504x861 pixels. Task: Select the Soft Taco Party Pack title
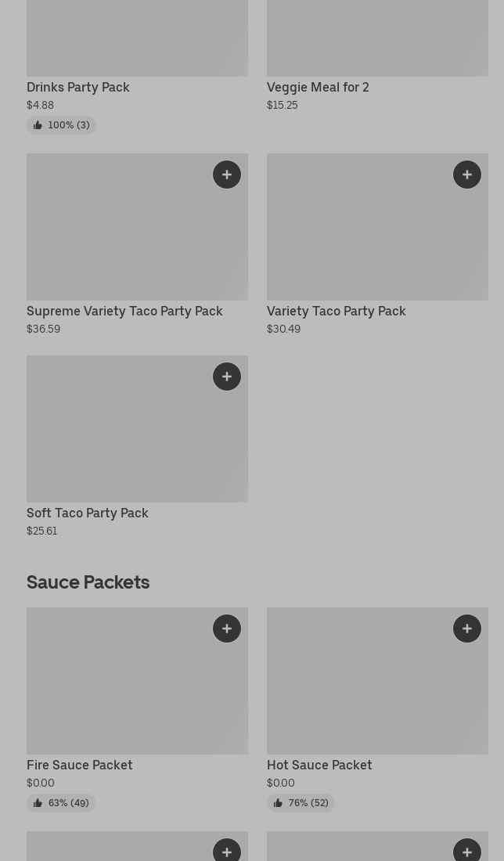tap(88, 513)
